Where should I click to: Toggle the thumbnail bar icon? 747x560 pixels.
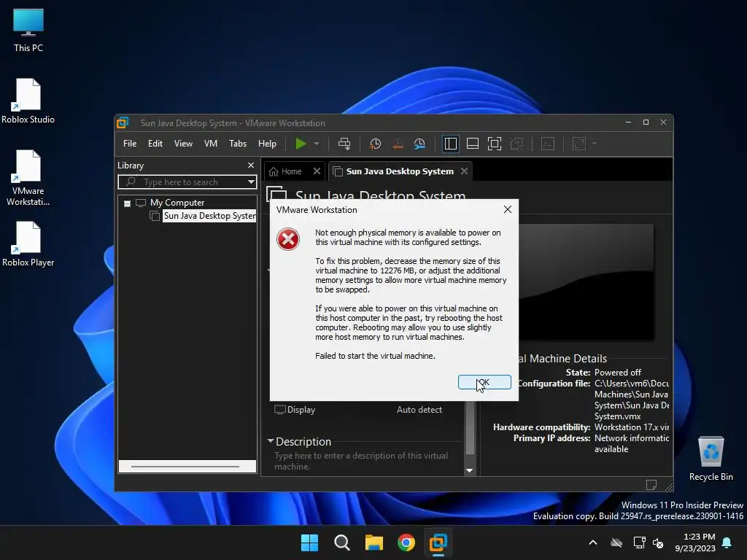(x=473, y=144)
